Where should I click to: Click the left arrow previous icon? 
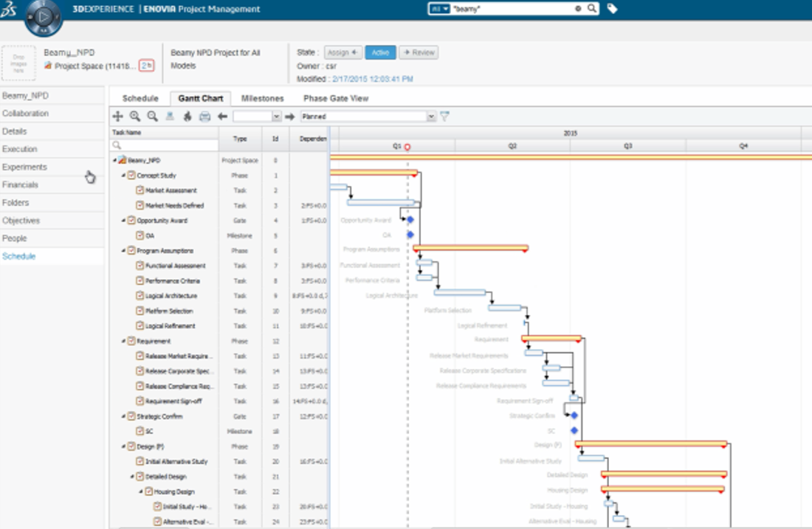point(222,117)
